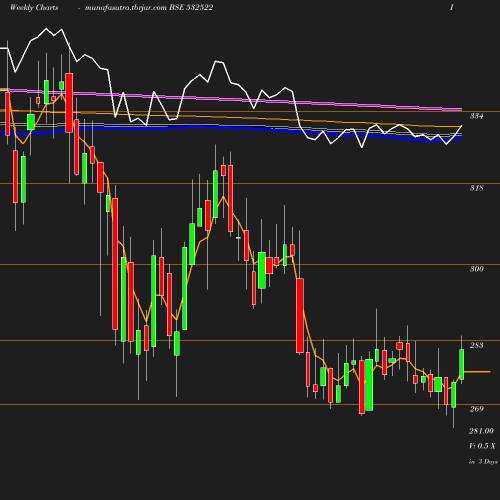Image resolution: width=500 pixels, height=500 pixels.
Task: Click the 281.00 last price value
Action: tap(481, 431)
